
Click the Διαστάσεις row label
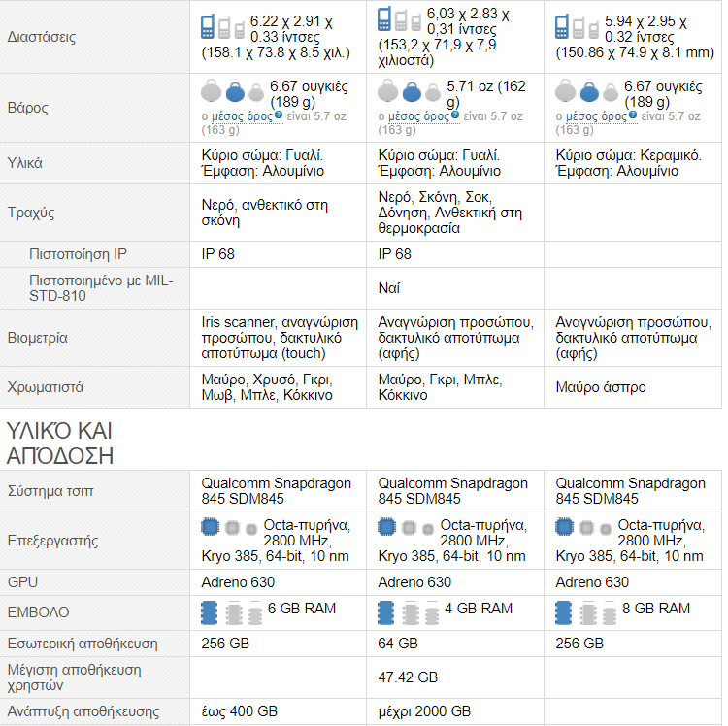(x=42, y=37)
